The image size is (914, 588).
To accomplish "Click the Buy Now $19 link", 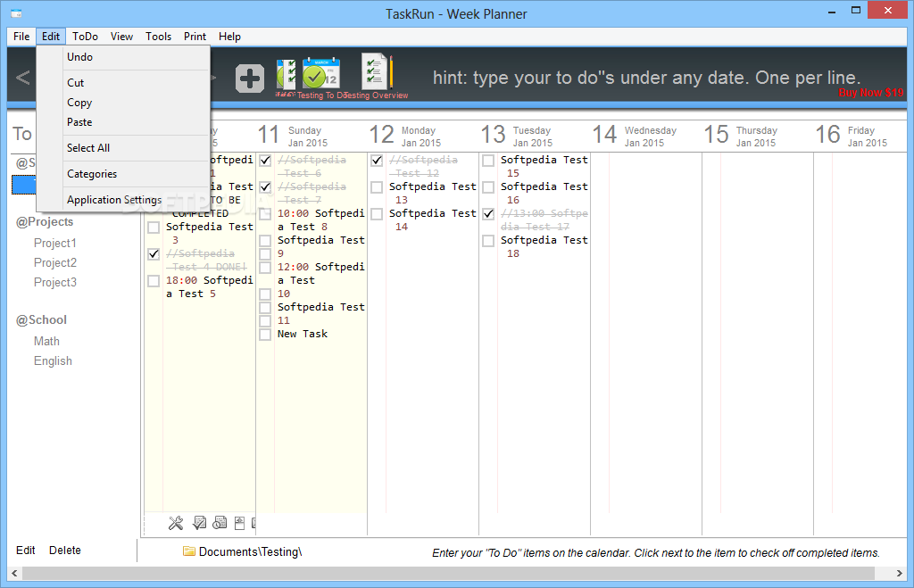I will pyautogui.click(x=871, y=93).
